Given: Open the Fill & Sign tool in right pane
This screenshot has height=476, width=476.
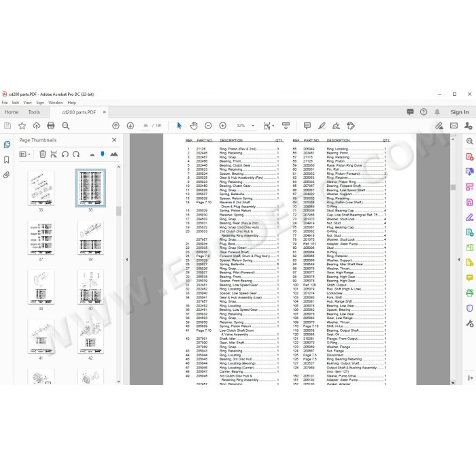Looking at the screenshot, I should (x=469, y=217).
